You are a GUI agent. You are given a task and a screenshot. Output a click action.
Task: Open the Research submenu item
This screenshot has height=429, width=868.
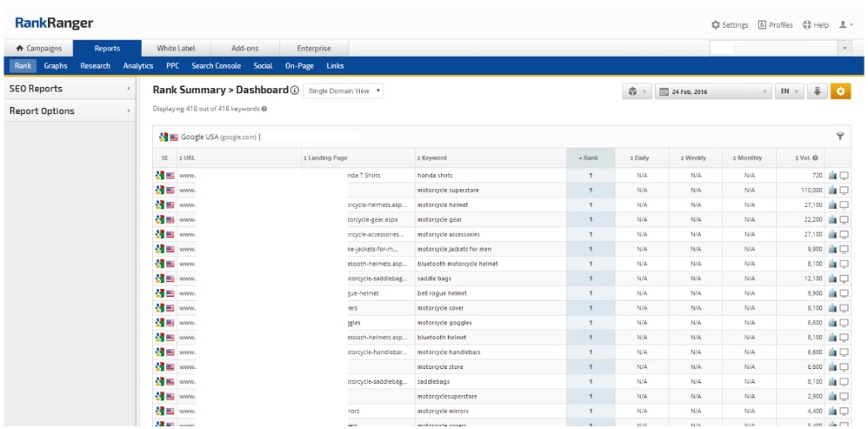click(x=95, y=66)
